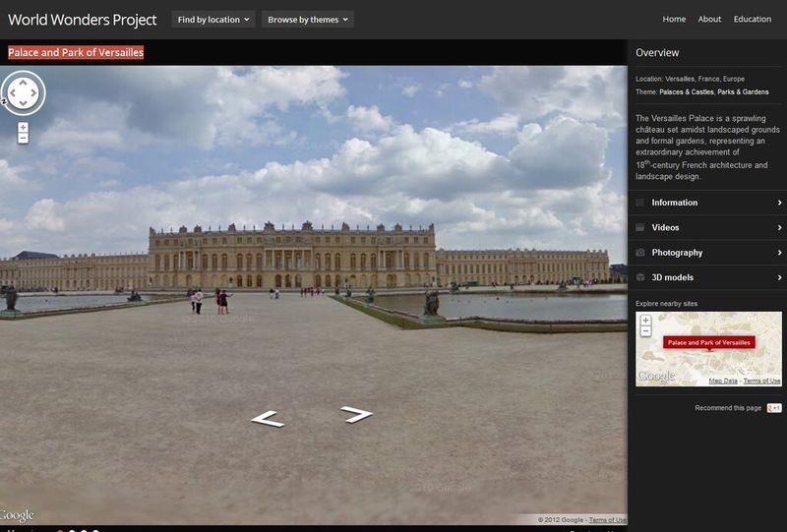Click the Photography camera icon

[x=640, y=253]
